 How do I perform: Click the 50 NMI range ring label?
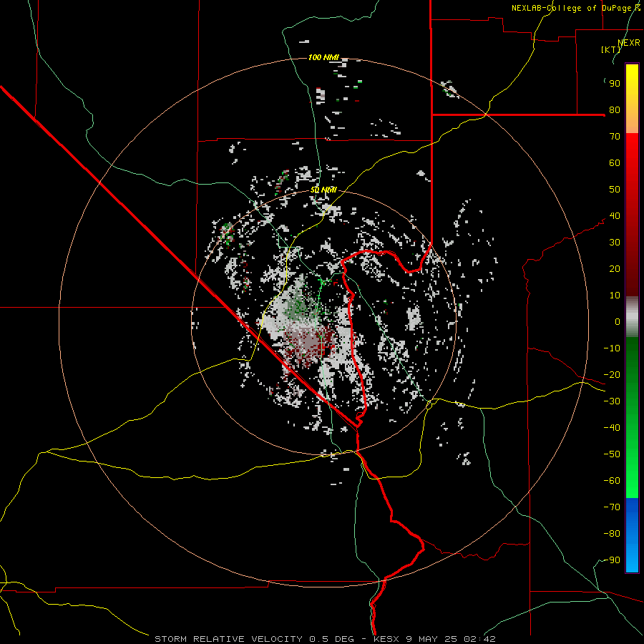[323, 190]
